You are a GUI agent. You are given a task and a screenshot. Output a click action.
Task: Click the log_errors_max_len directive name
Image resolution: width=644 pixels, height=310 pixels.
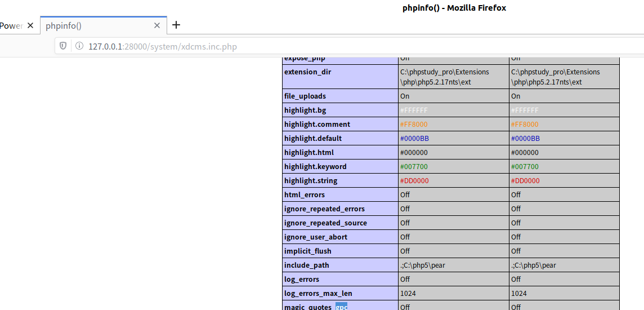tap(318, 294)
